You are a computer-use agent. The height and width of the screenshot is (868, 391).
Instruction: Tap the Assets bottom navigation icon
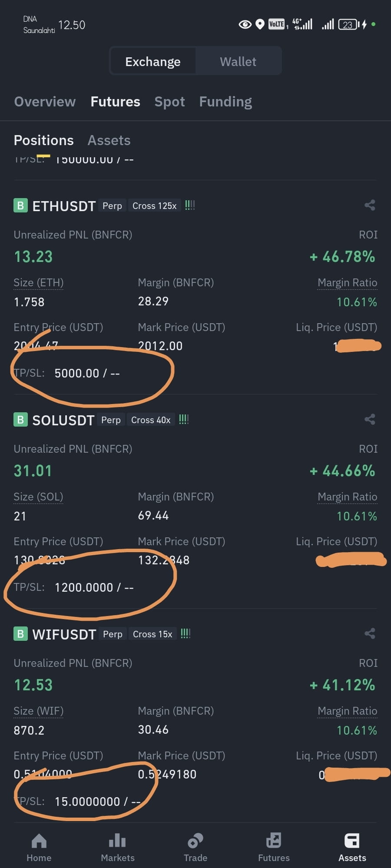tap(352, 841)
